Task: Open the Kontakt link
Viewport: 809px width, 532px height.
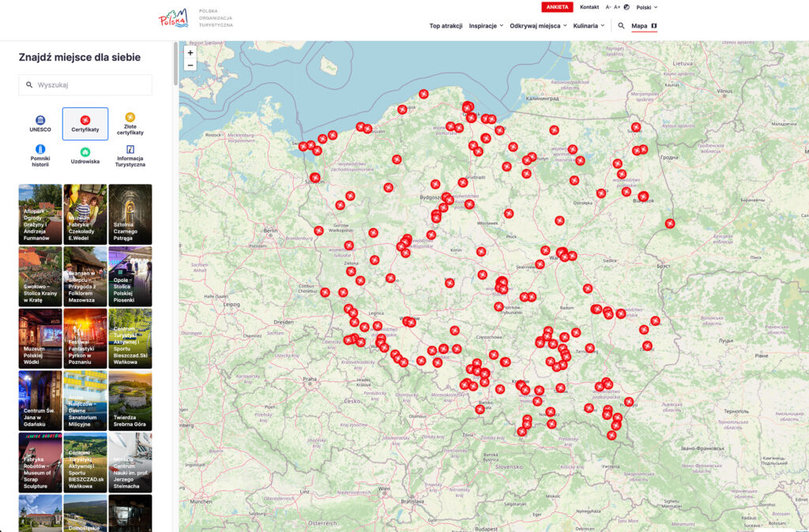Action: tap(589, 7)
